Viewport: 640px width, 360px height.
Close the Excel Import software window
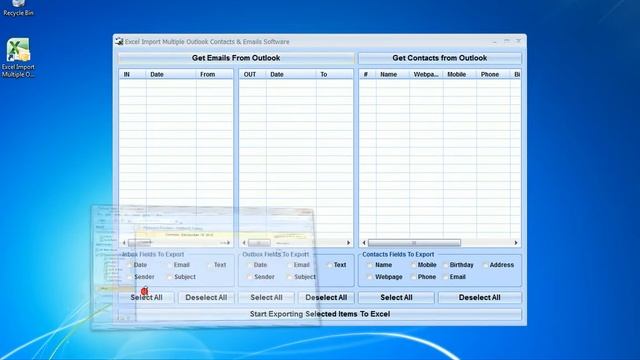(518, 41)
